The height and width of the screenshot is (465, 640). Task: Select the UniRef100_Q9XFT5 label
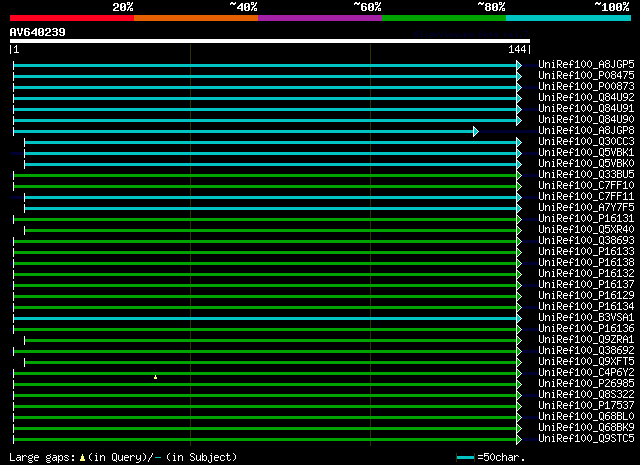point(586,362)
